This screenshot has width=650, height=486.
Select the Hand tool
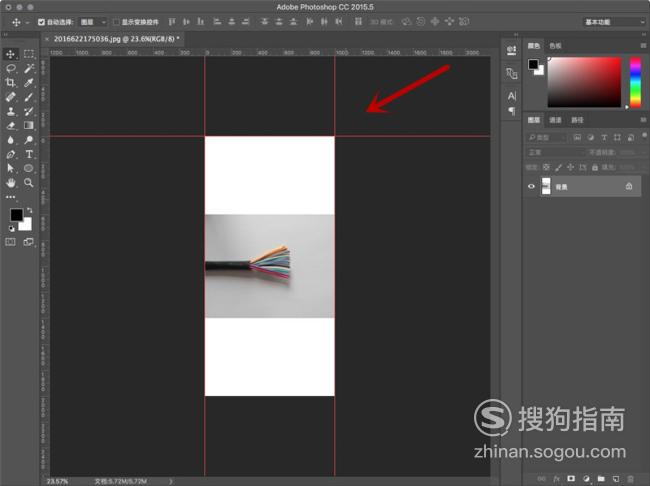tap(10, 182)
